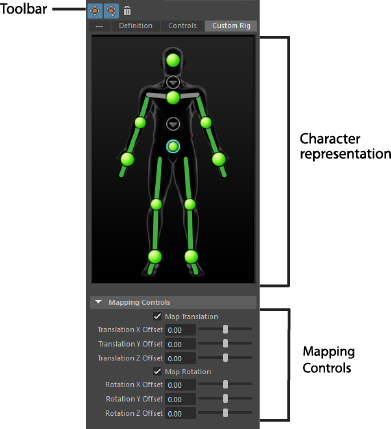The image size is (391, 429).
Task: Switch to the Definition tab
Action: point(135,26)
